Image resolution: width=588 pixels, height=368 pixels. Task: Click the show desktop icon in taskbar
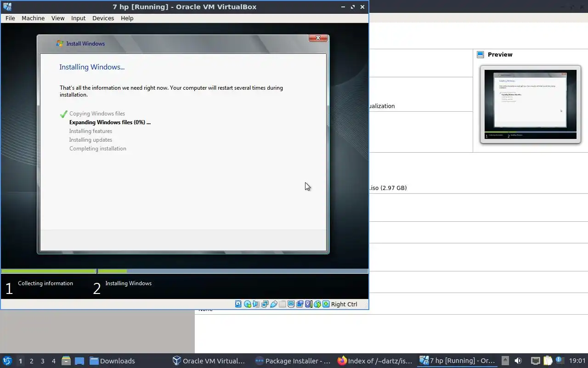tap(79, 361)
